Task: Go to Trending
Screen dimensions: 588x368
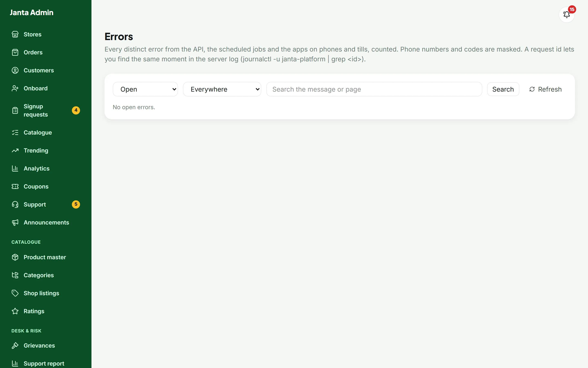Action: pyautogui.click(x=46, y=150)
